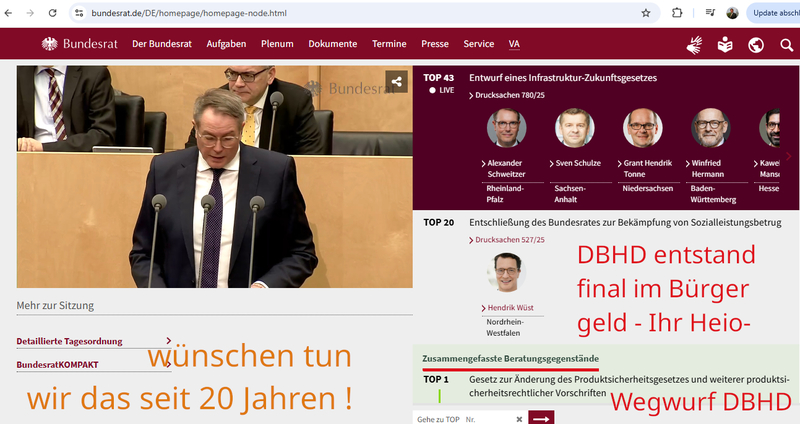This screenshot has height=424, width=800.
Task: Click the site information icon in the address bar
Action: point(80,13)
